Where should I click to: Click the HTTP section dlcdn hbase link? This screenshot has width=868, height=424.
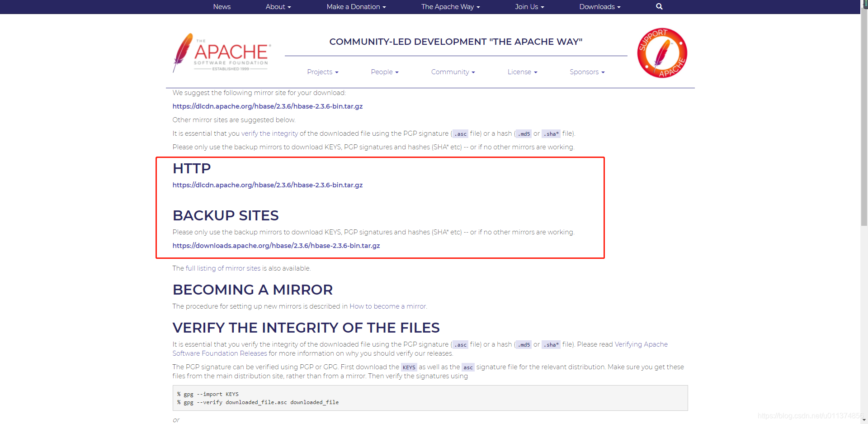coord(268,185)
